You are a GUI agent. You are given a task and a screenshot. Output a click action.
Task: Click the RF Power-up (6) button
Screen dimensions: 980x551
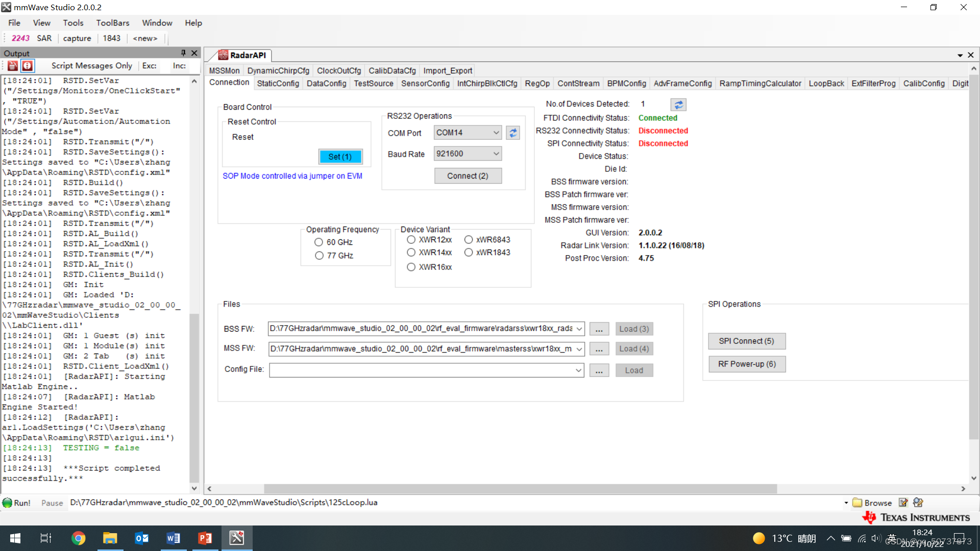tap(746, 364)
